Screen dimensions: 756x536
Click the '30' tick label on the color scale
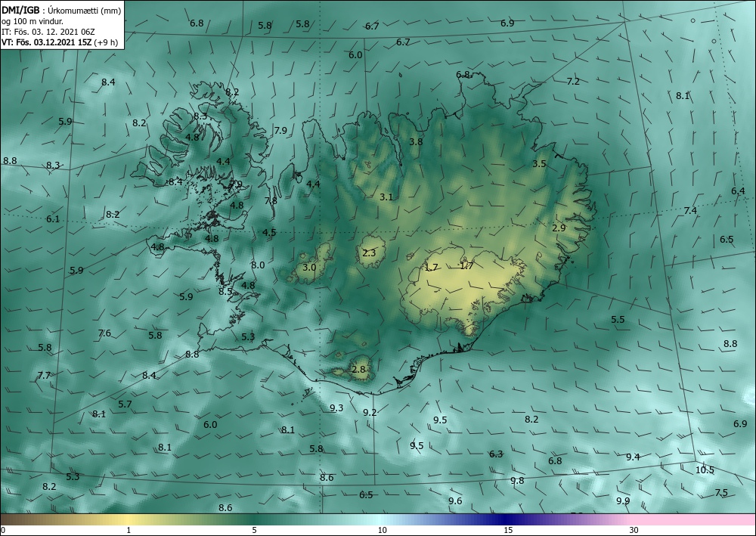(x=634, y=530)
